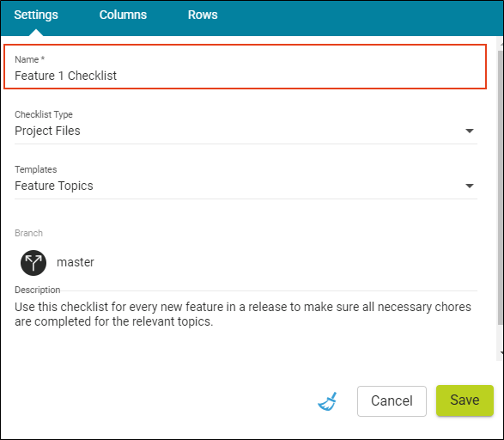Click the scrollbar down arrow
Image resolution: width=504 pixels, height=440 pixels.
(501, 353)
